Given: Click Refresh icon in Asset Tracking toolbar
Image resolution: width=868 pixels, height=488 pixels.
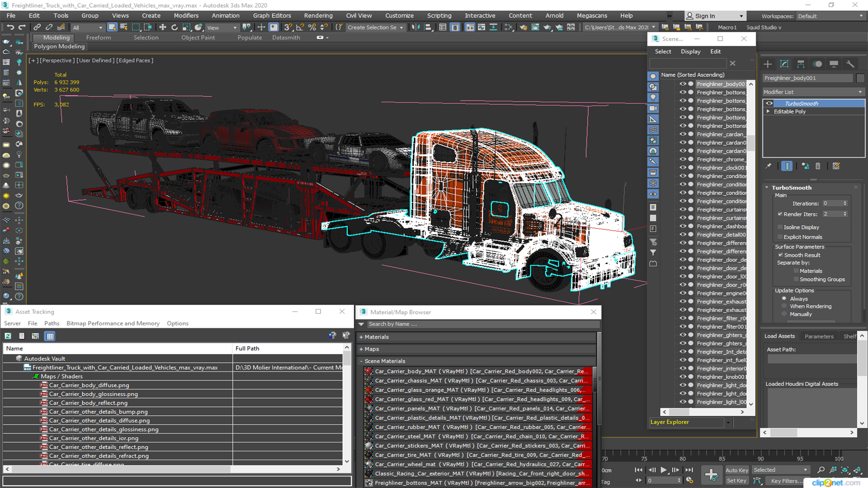Looking at the screenshot, I should 8,336.
